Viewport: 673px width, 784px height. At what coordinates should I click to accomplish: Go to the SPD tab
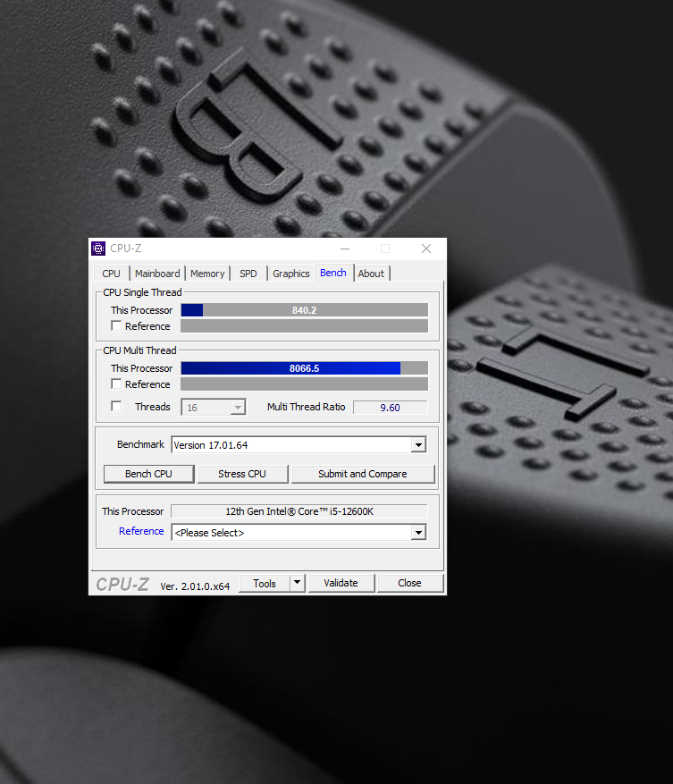[x=248, y=274]
